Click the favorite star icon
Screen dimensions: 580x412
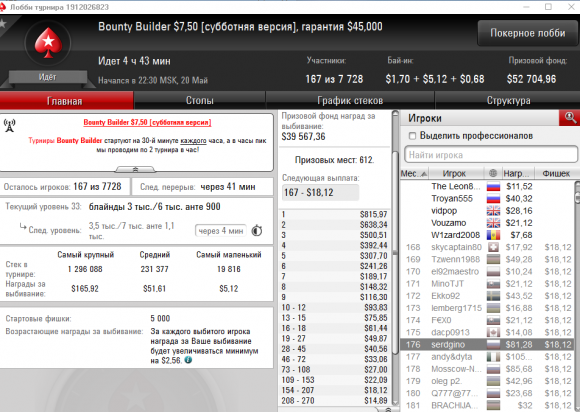[x=3, y=24]
